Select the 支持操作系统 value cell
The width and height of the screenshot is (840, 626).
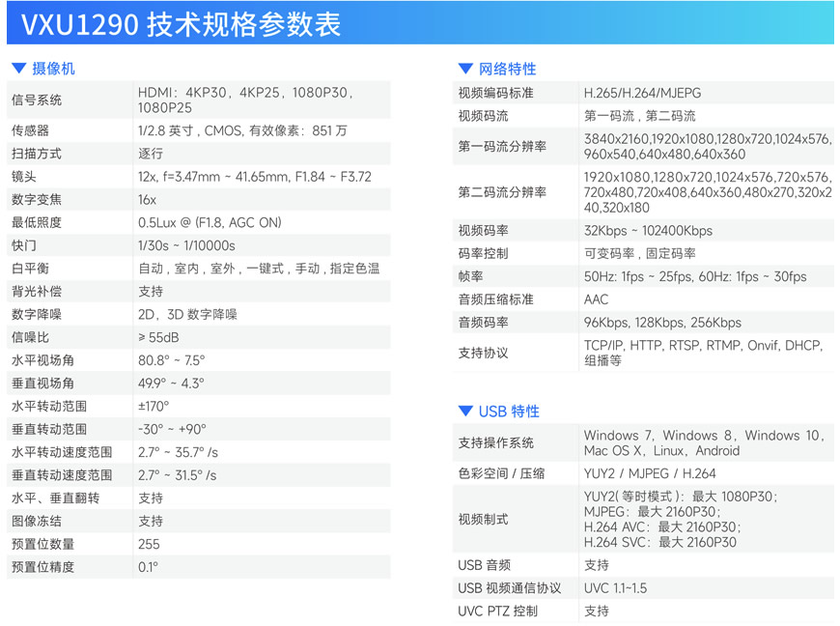click(704, 442)
